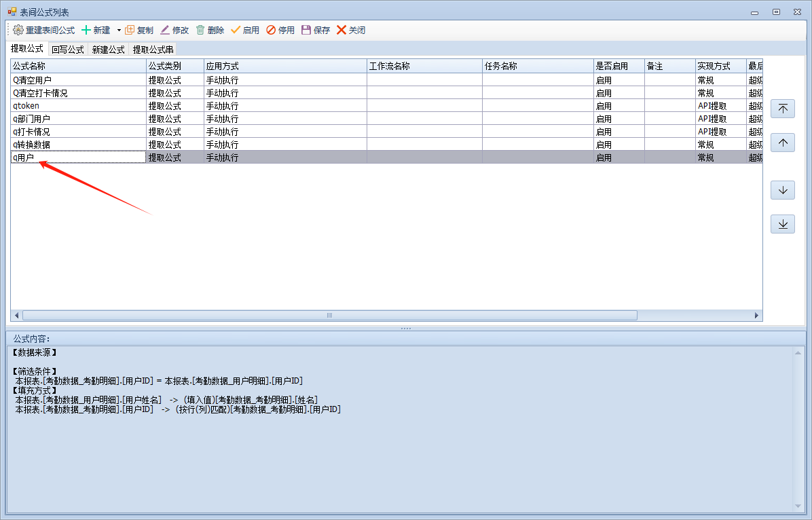Viewport: 812px width, 520px height.
Task: Open the 新建公式 tab
Action: click(x=109, y=50)
